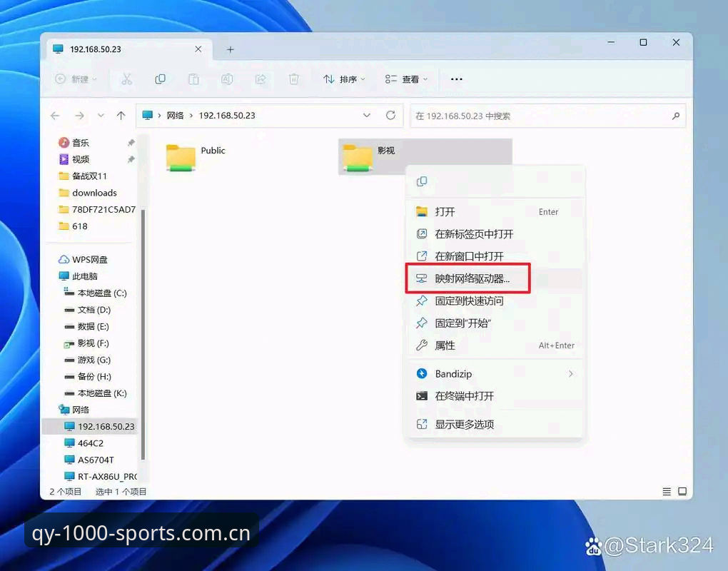This screenshot has width=728, height=571.
Task: Click 192.168.50.23 in the address breadcrumb
Action: 227,116
